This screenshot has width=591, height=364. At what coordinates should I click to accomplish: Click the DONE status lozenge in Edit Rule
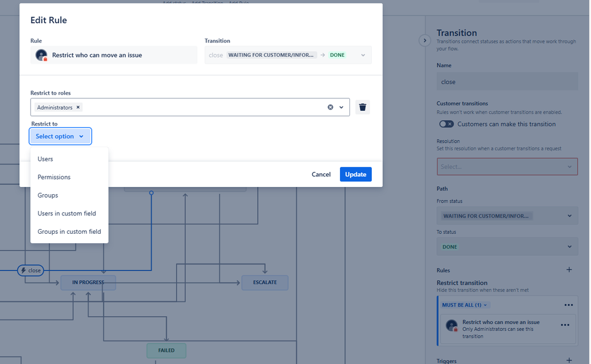(x=338, y=55)
